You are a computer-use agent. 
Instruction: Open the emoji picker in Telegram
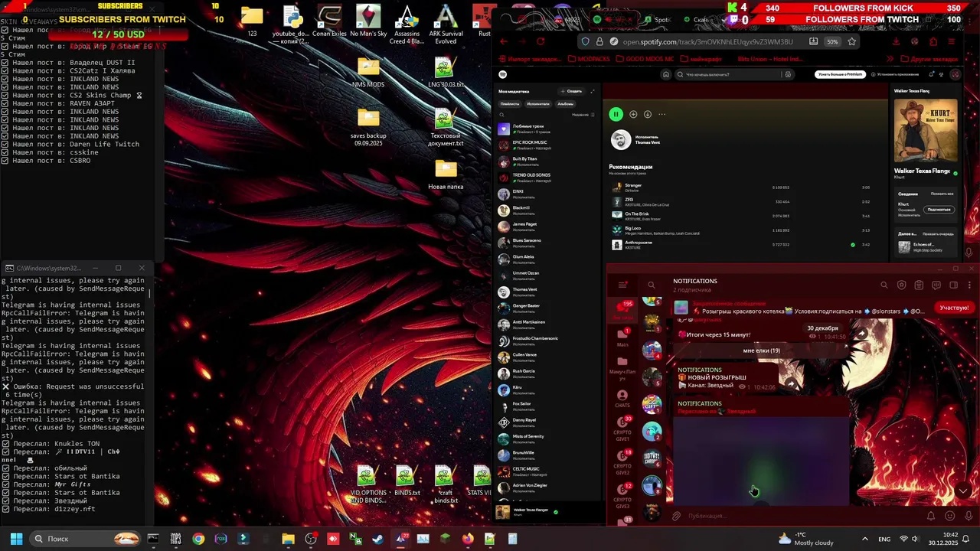tap(950, 516)
